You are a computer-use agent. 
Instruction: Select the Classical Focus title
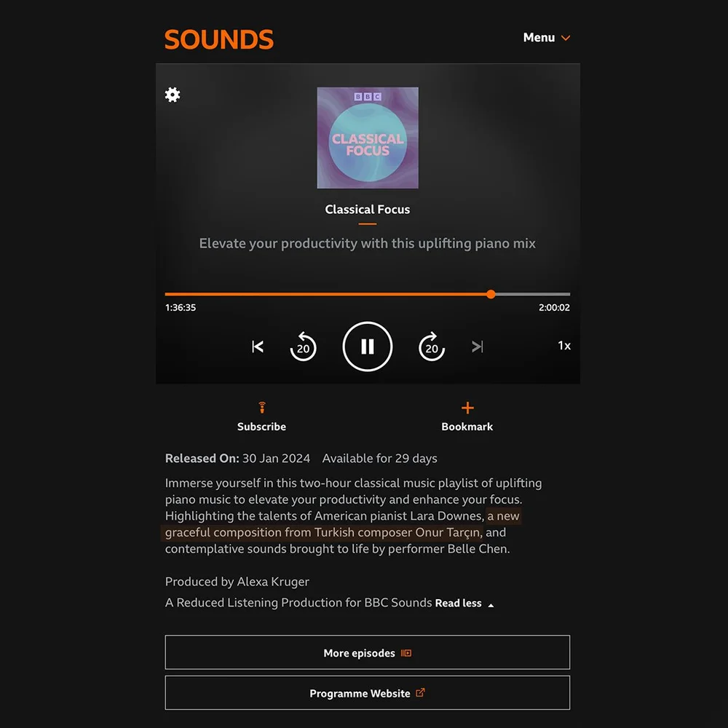(367, 210)
